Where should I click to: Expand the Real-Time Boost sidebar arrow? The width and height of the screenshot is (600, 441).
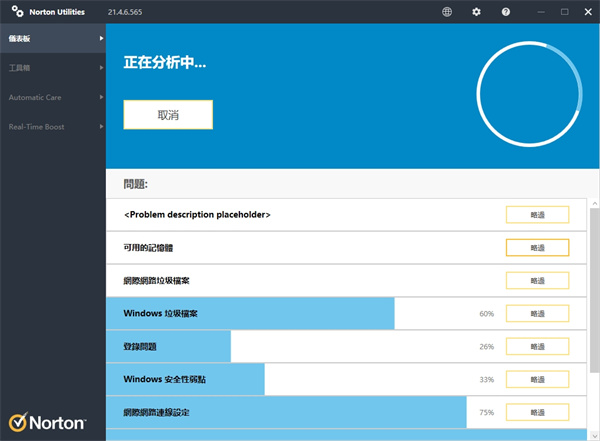pos(101,127)
